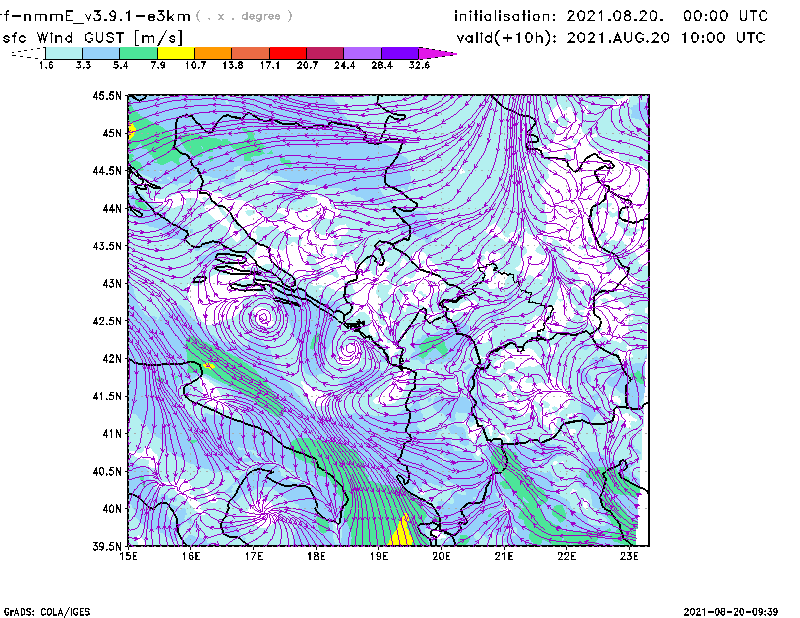Viewport: 800px width, 618px height.
Task: Pick the red 17.1–20.7 legend swatch
Action: pyautogui.click(x=288, y=53)
